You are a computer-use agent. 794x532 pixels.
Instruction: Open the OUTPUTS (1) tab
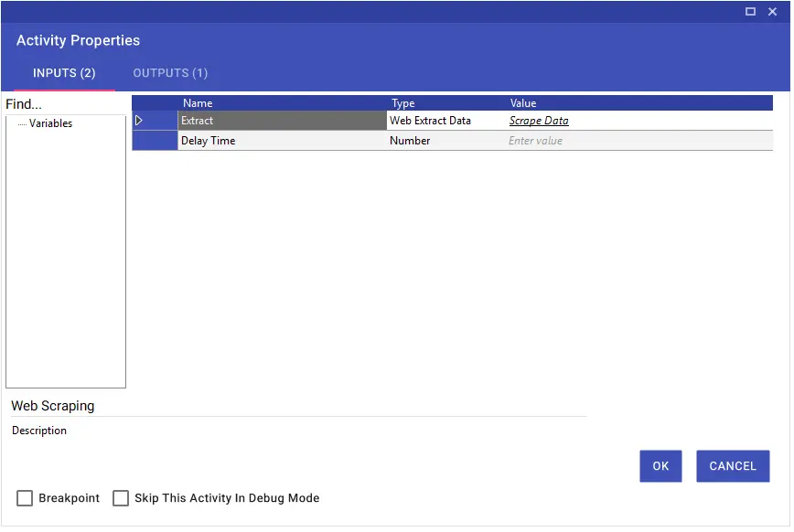[171, 73]
